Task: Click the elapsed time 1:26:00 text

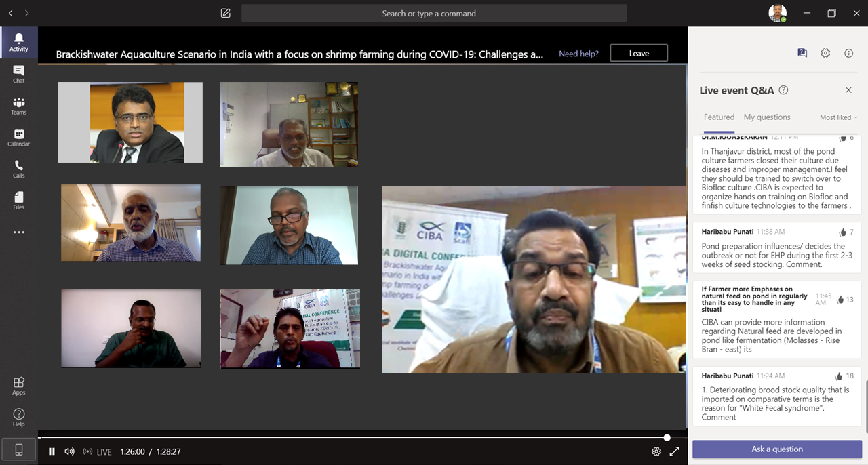Action: pos(132,452)
